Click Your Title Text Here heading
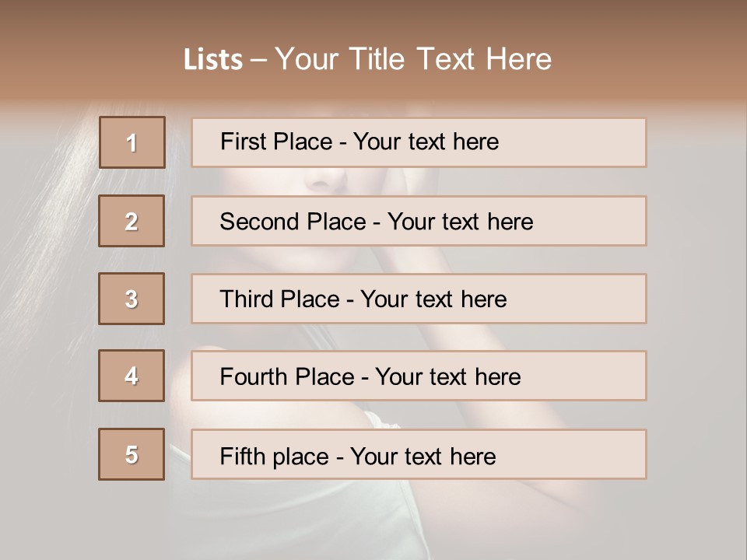Viewport: 747px width, 560px height. click(413, 60)
